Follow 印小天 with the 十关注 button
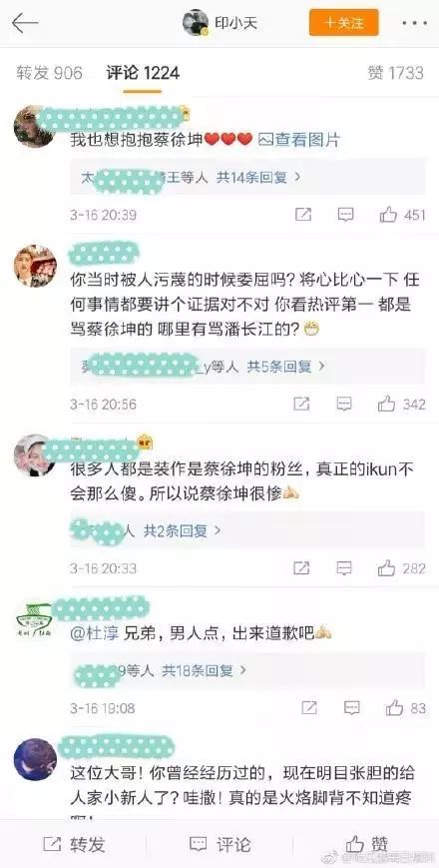This screenshot has height=868, width=439. 343,23
